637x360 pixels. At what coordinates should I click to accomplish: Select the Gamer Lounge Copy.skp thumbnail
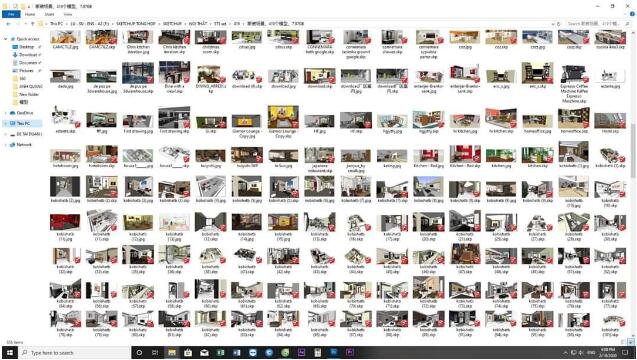(283, 122)
